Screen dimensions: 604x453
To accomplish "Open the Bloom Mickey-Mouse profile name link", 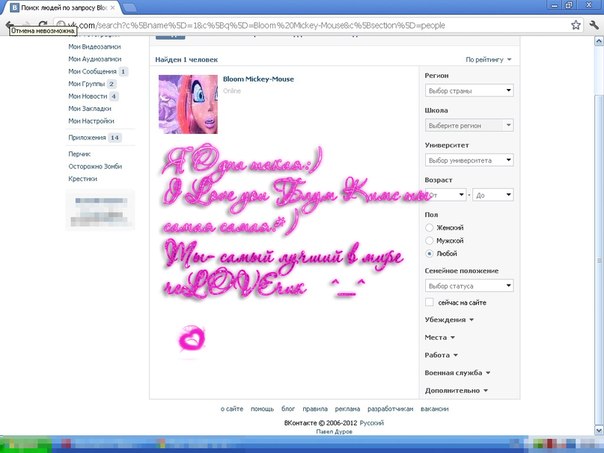I will [258, 79].
